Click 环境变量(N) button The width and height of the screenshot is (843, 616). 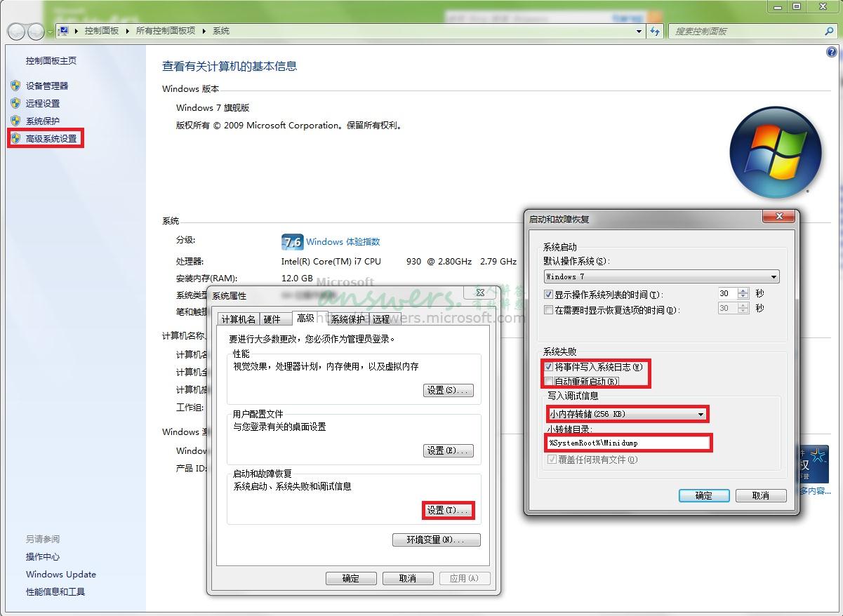[436, 540]
